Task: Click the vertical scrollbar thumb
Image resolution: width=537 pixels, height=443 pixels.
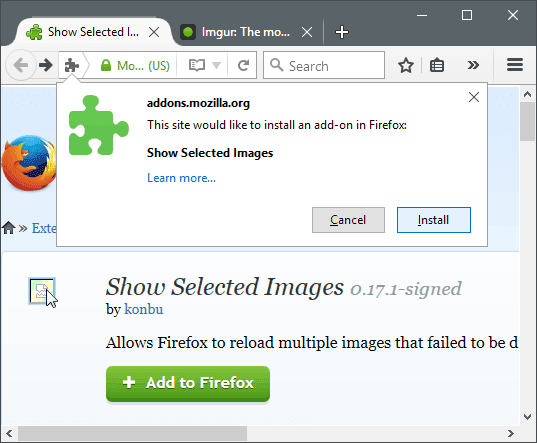Action: [x=527, y=122]
